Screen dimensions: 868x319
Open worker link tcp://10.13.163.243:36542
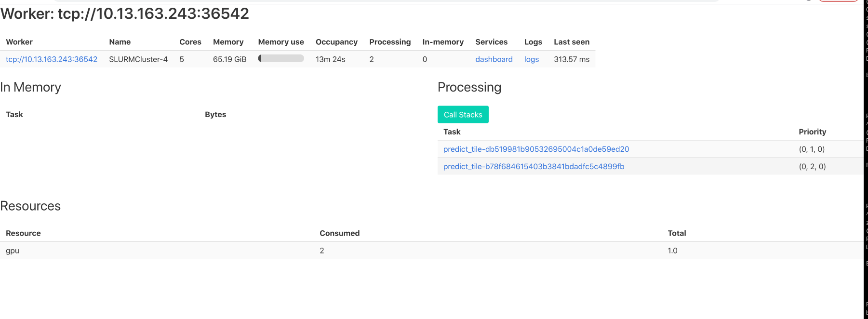[52, 59]
